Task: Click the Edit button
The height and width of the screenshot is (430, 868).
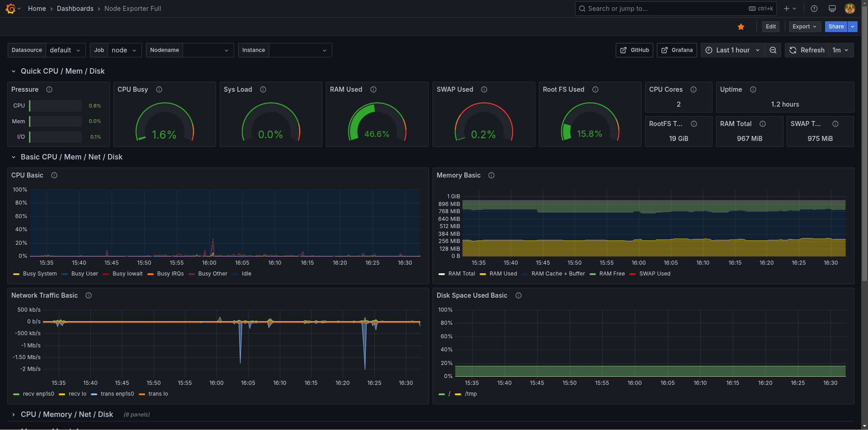Action: click(771, 27)
